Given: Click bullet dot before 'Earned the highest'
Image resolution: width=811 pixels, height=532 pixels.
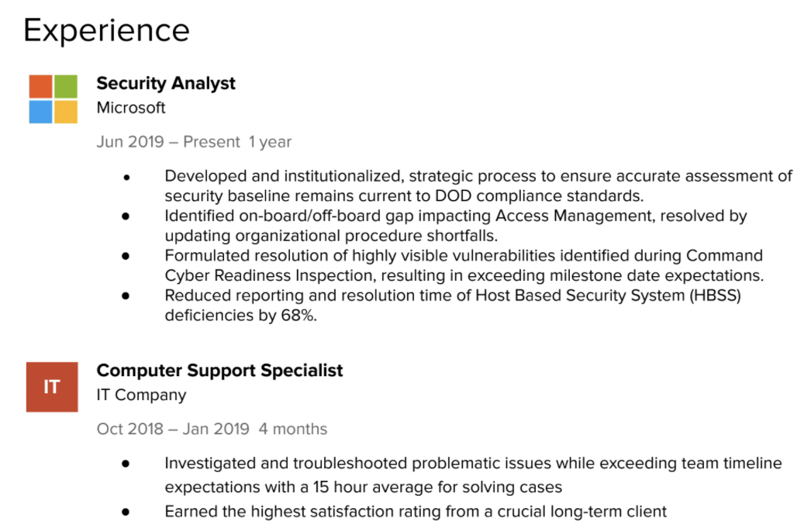Looking at the screenshot, I should (x=126, y=513).
